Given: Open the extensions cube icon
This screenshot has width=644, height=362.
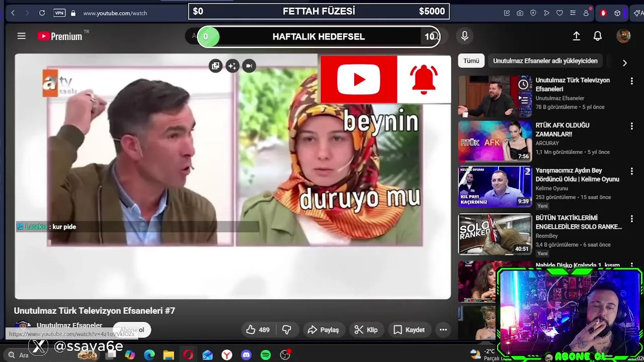Looking at the screenshot, I should 617,13.
